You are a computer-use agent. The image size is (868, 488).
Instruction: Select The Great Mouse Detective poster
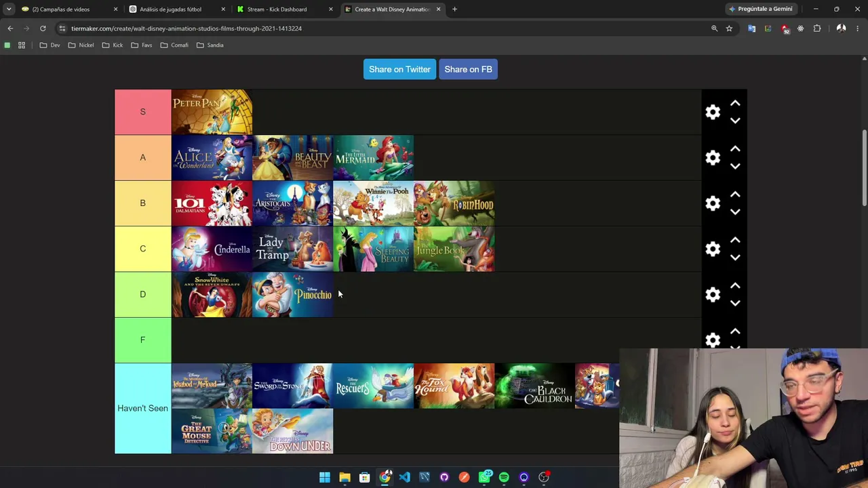pyautogui.click(x=212, y=431)
